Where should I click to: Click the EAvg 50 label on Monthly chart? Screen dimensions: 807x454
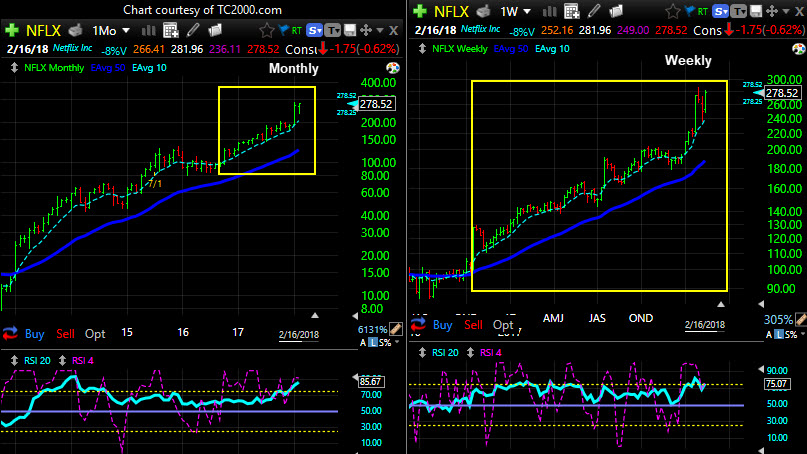pos(108,68)
